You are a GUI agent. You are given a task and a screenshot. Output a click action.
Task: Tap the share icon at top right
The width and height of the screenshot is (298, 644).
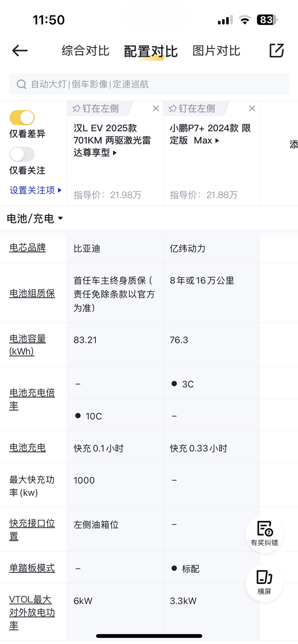point(277,51)
